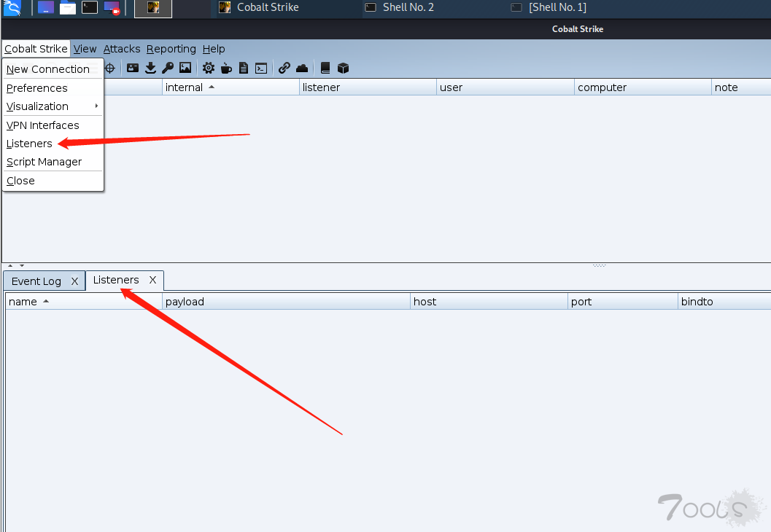Click the cloud manage web server icon
This screenshot has height=532, width=771.
click(302, 69)
